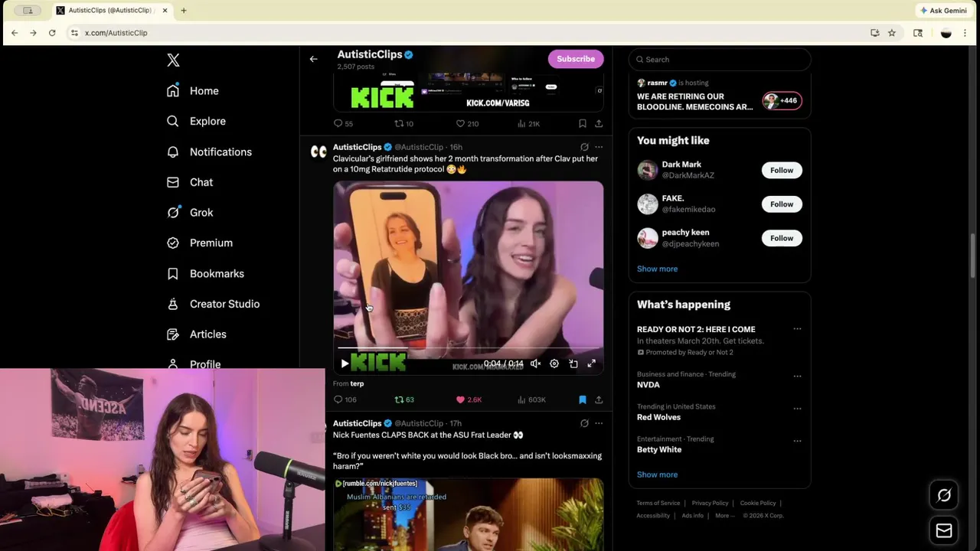
Task: Show more in What's happening
Action: 657,474
